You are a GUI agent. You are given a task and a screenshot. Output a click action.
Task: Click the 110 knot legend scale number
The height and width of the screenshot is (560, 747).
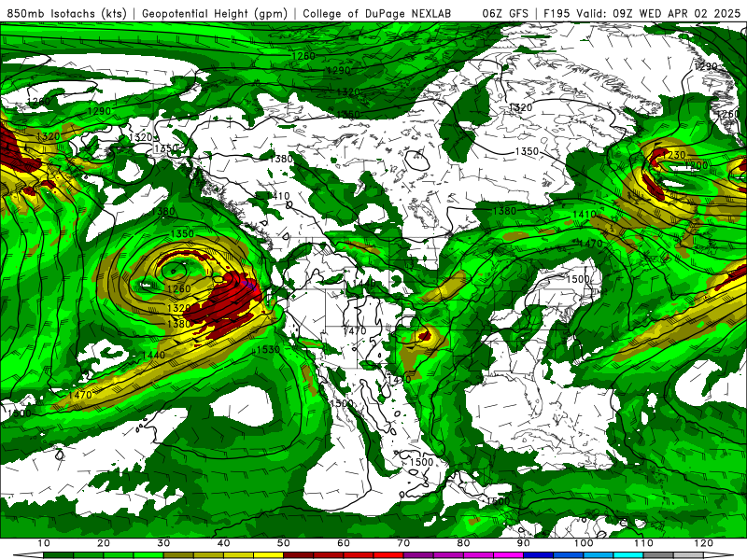pyautogui.click(x=643, y=543)
